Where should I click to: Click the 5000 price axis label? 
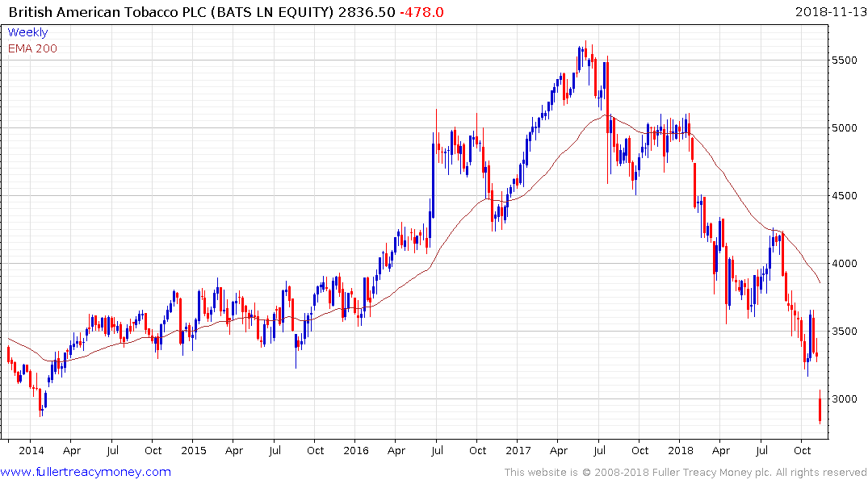(x=845, y=127)
